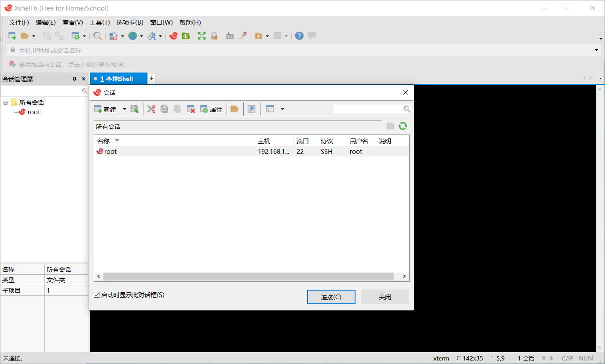
Task: Select the root session row in dialog list
Action: (x=252, y=151)
